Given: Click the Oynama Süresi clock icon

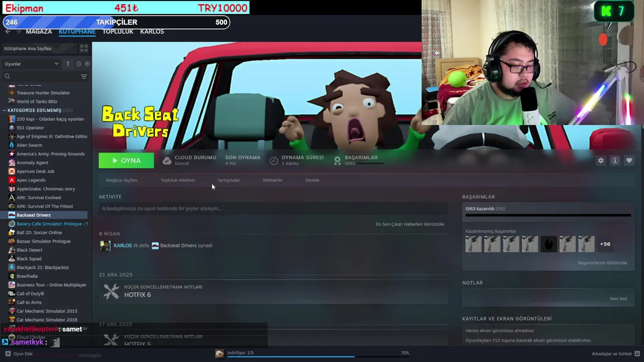Looking at the screenshot, I should click(274, 160).
